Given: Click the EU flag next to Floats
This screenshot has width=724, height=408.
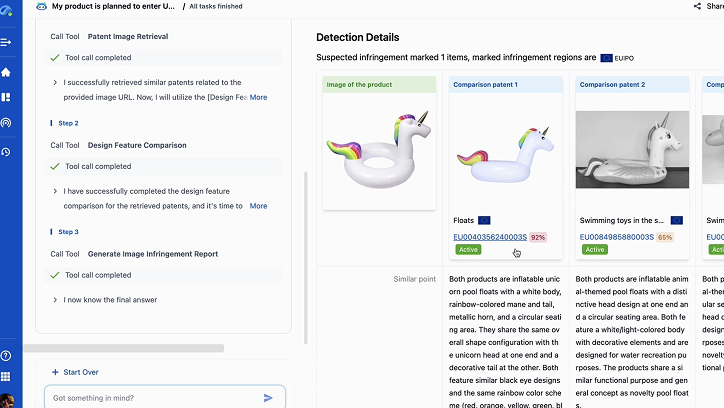Looking at the screenshot, I should 484,221.
